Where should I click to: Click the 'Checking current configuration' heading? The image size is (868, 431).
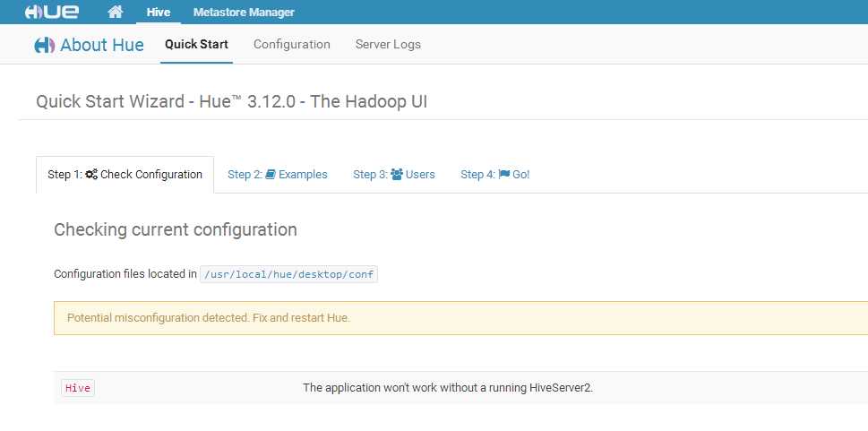pos(176,229)
